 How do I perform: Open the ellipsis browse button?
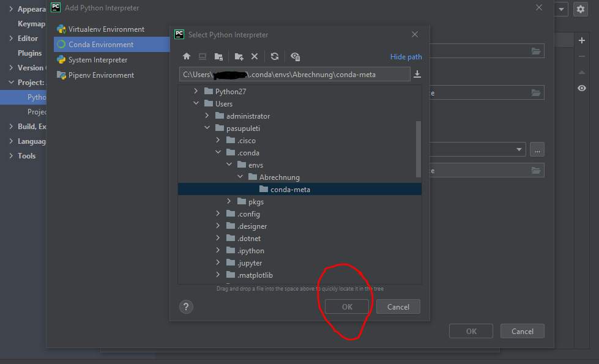[x=537, y=149]
